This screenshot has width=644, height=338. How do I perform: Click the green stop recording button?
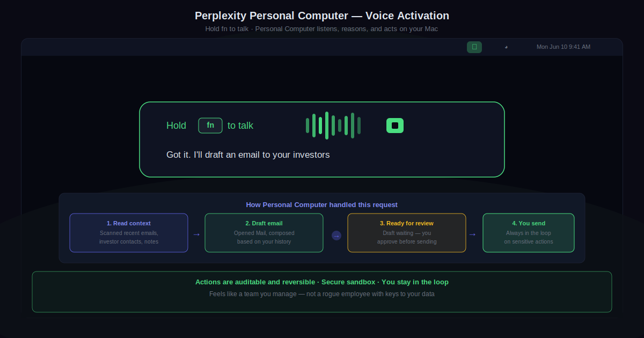pyautogui.click(x=395, y=126)
